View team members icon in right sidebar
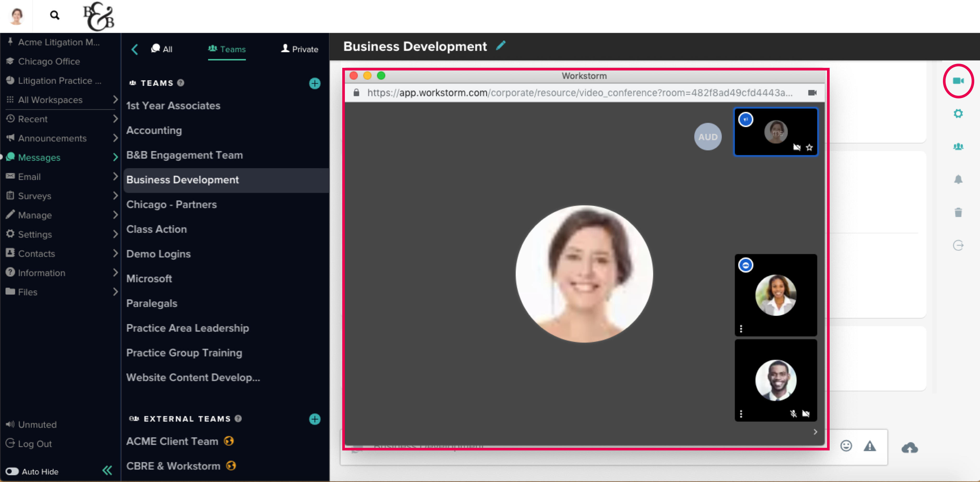This screenshot has width=980, height=482. point(958,146)
